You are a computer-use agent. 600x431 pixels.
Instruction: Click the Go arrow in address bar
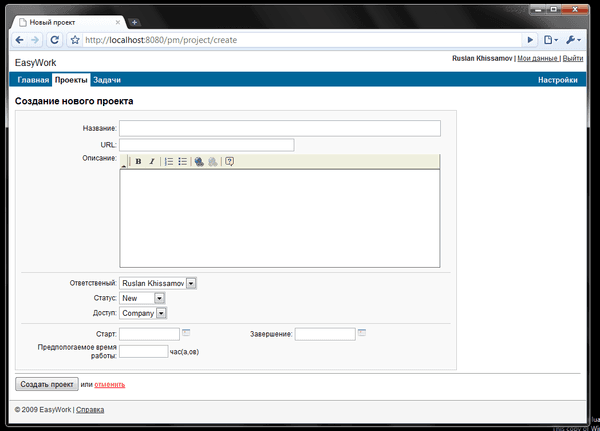pos(530,40)
